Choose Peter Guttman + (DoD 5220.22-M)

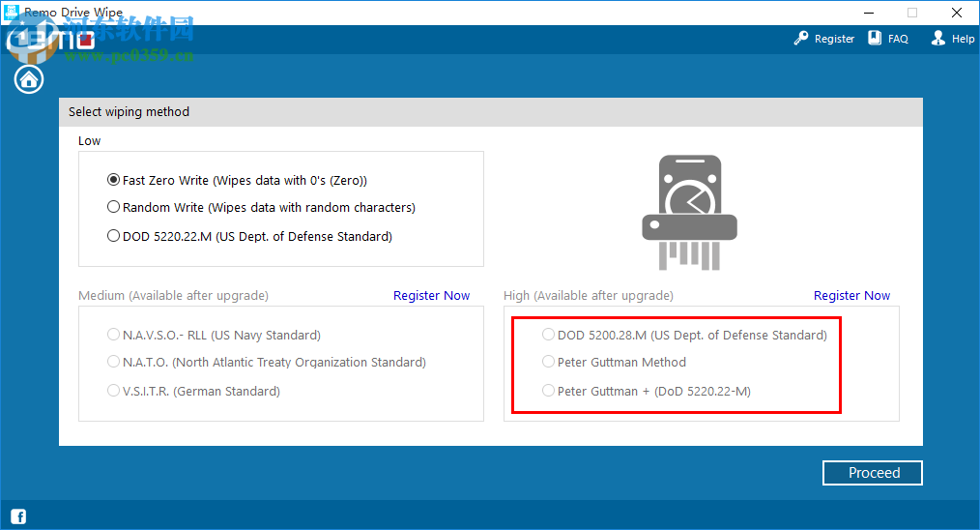(x=647, y=391)
